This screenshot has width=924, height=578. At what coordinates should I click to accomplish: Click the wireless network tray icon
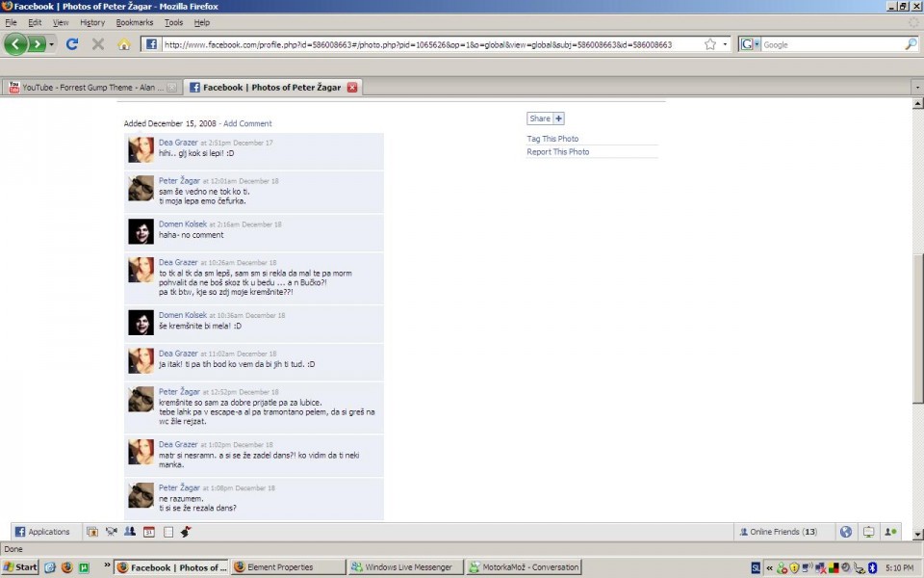(x=808, y=568)
